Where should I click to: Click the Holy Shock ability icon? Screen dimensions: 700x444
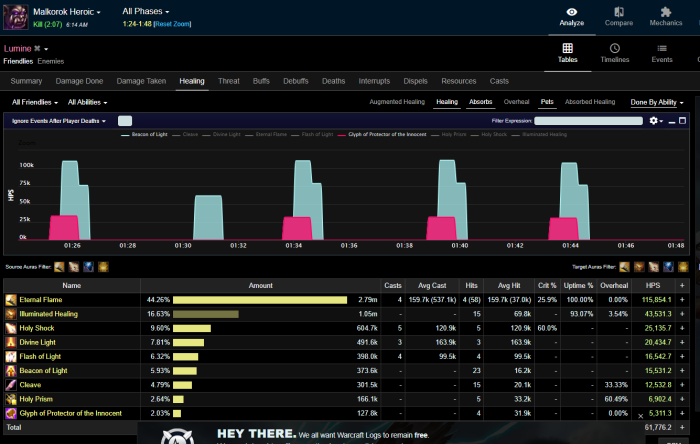point(11,328)
